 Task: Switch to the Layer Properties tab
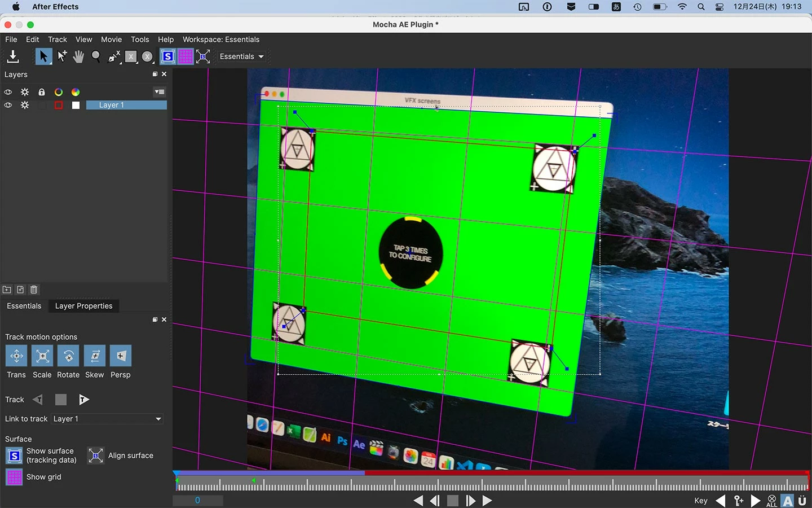pos(84,306)
